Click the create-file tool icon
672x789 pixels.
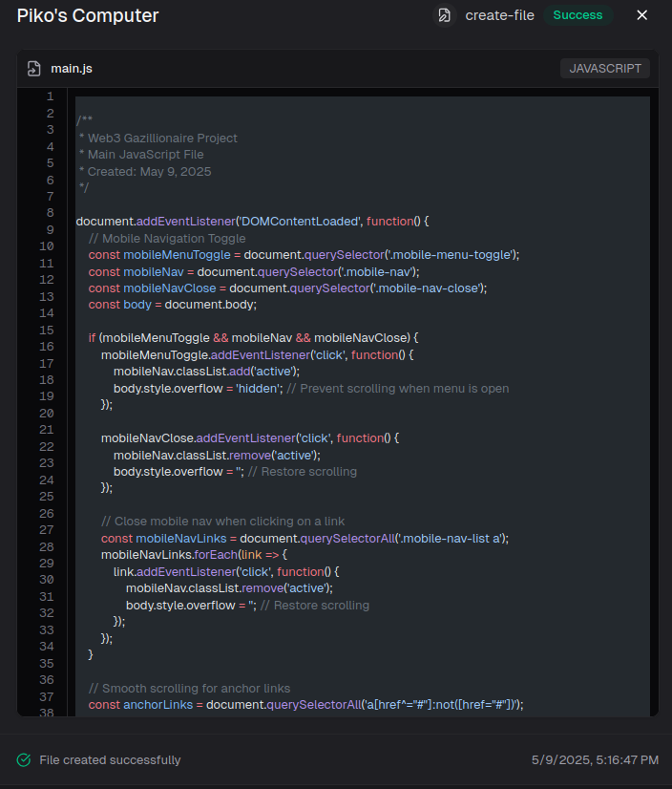[x=444, y=15]
